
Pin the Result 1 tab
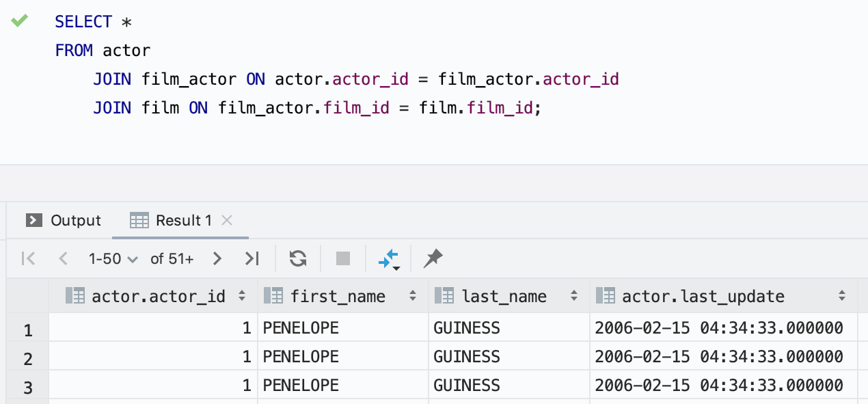433,258
